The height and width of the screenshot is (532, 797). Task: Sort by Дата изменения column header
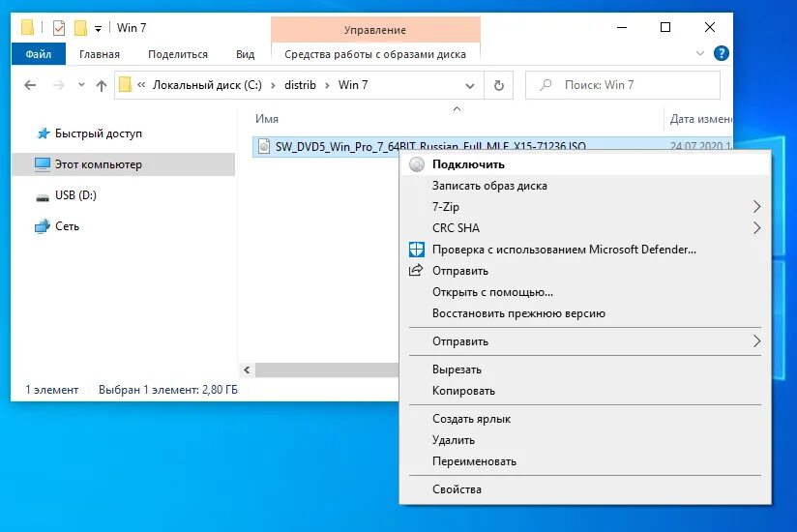coord(700,118)
